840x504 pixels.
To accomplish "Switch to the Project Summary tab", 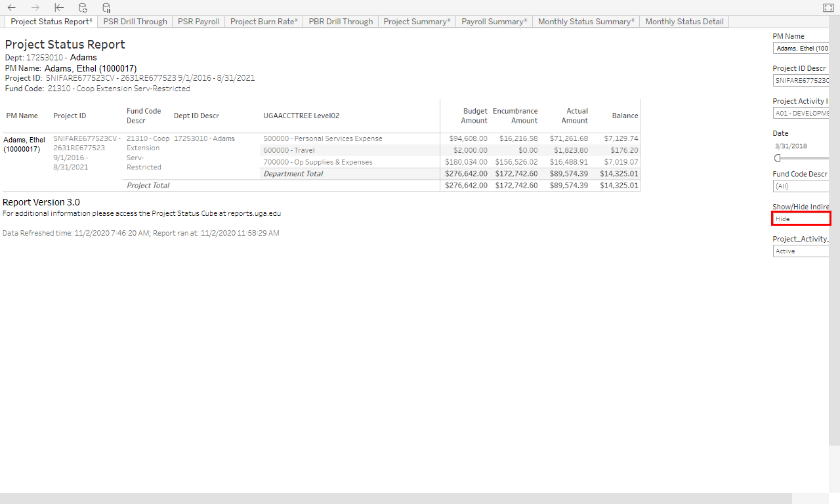I will [417, 22].
